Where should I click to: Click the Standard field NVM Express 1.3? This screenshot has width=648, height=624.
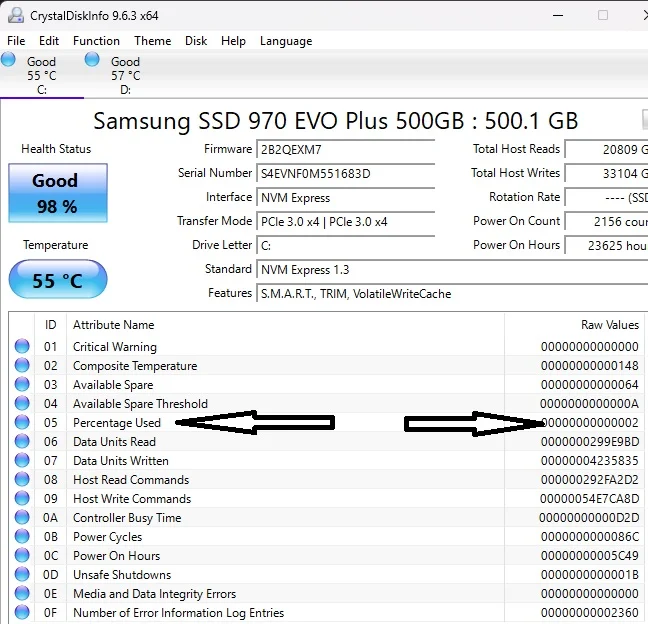[452, 269]
